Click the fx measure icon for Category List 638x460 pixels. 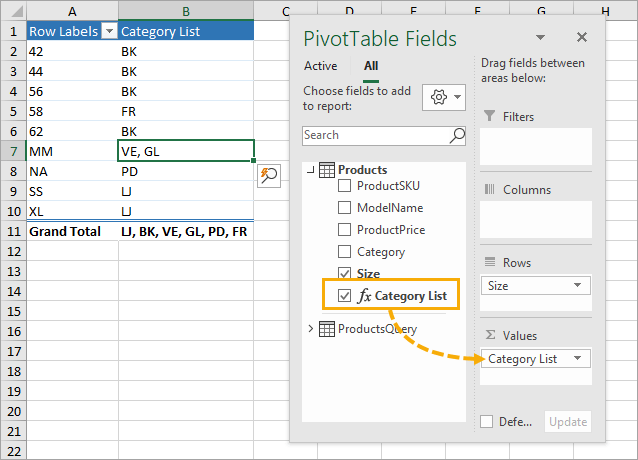pyautogui.click(x=364, y=296)
